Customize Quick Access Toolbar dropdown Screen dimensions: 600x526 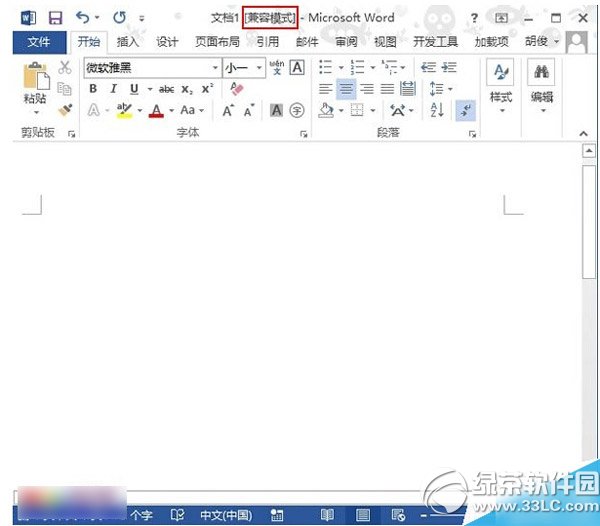(x=142, y=18)
